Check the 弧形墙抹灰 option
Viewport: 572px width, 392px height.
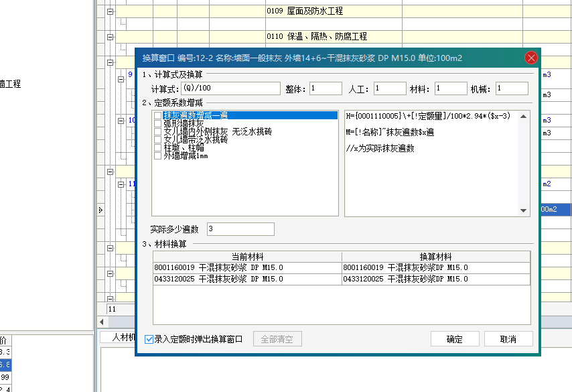point(157,123)
